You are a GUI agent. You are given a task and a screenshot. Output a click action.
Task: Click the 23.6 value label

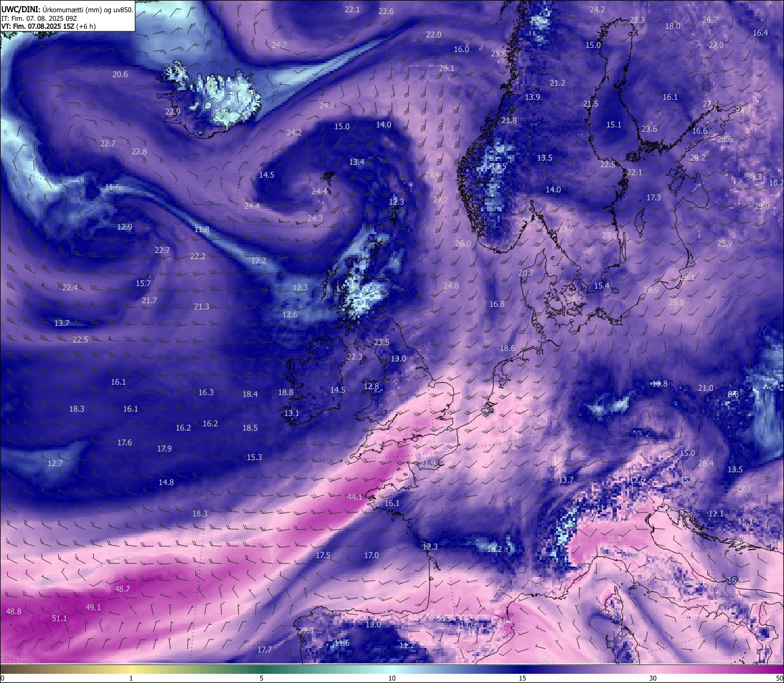click(x=649, y=129)
